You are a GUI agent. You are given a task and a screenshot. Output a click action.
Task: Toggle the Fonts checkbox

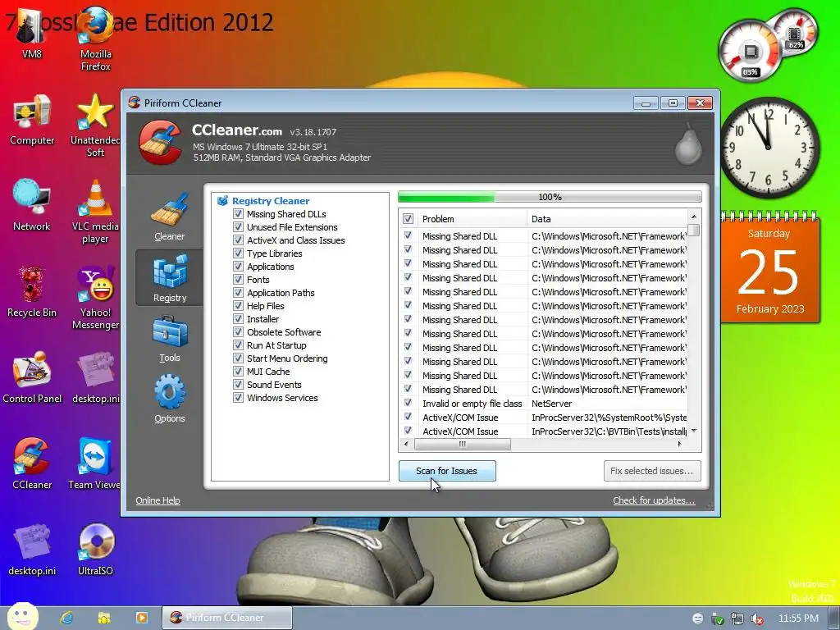pyautogui.click(x=238, y=279)
